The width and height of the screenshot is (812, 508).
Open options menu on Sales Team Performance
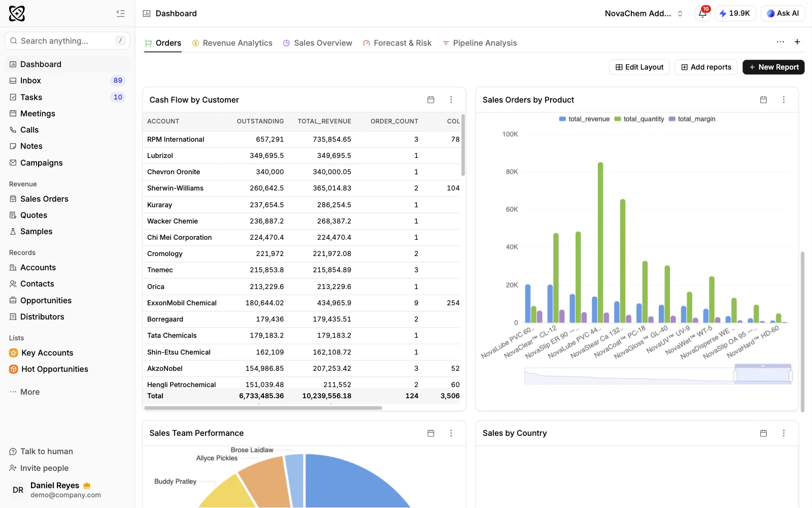click(451, 433)
